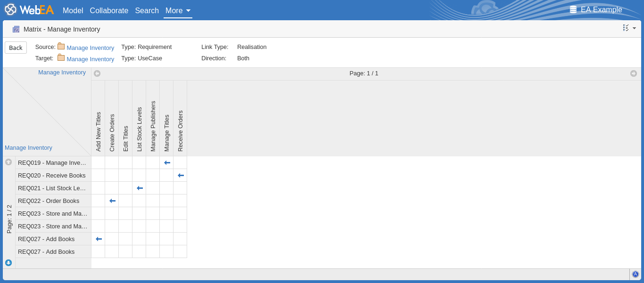Click next page arrow in column header

pos(634,73)
